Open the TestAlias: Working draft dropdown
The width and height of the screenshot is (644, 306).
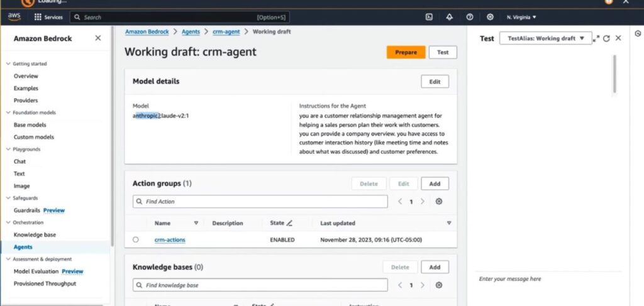click(546, 38)
